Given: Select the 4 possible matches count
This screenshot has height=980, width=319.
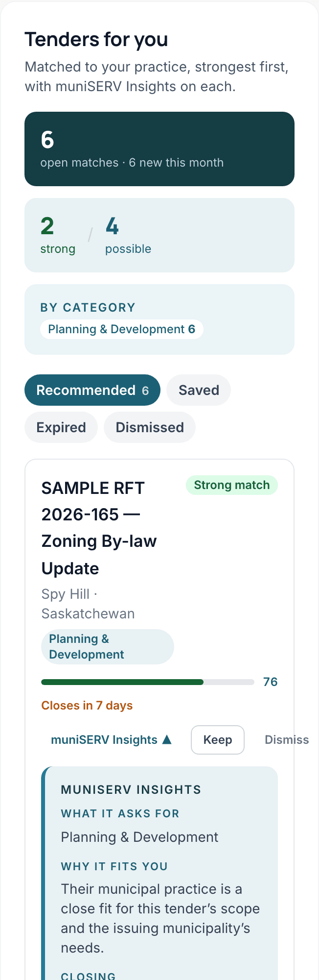Looking at the screenshot, I should click(x=128, y=235).
